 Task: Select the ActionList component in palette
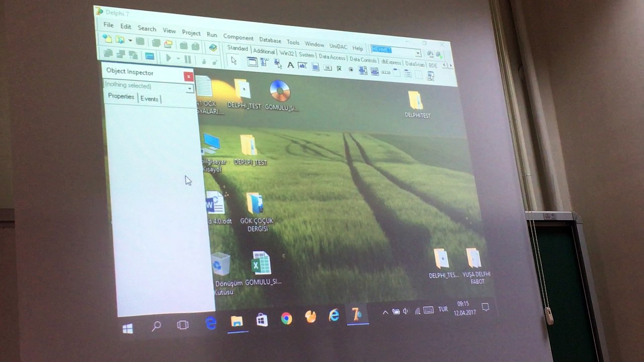click(430, 76)
